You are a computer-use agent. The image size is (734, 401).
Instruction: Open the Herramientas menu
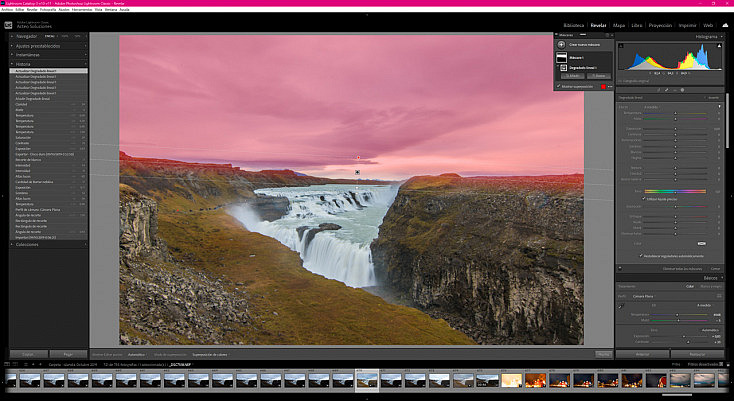click(x=82, y=9)
